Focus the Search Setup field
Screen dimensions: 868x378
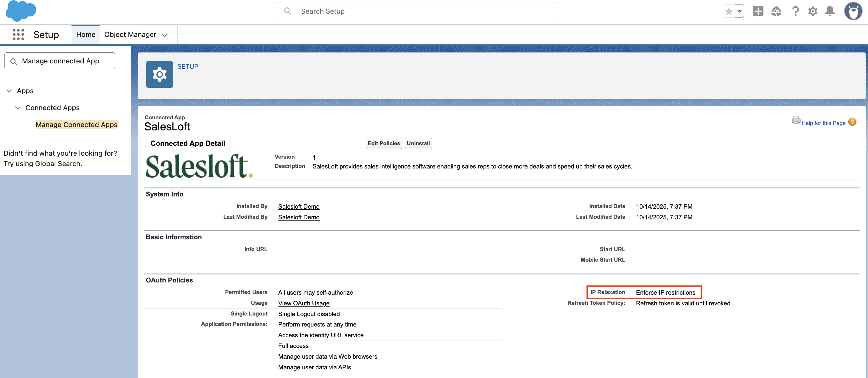pos(416,11)
